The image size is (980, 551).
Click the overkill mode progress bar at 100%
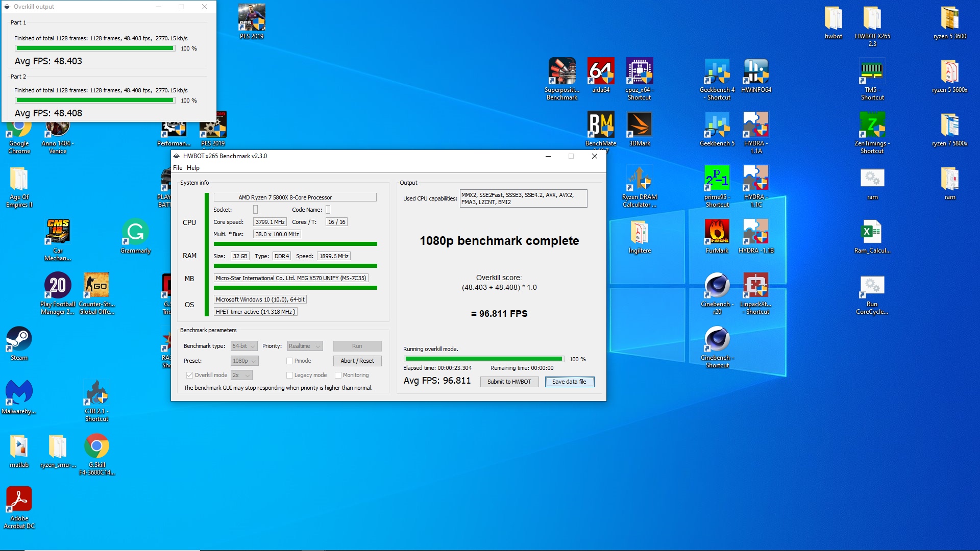tap(484, 359)
